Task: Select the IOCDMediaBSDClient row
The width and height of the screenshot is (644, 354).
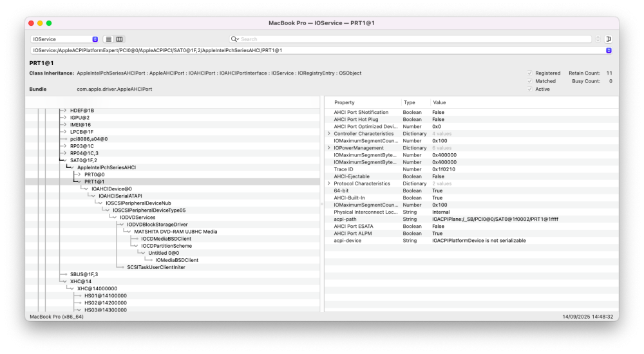Action: (173, 239)
